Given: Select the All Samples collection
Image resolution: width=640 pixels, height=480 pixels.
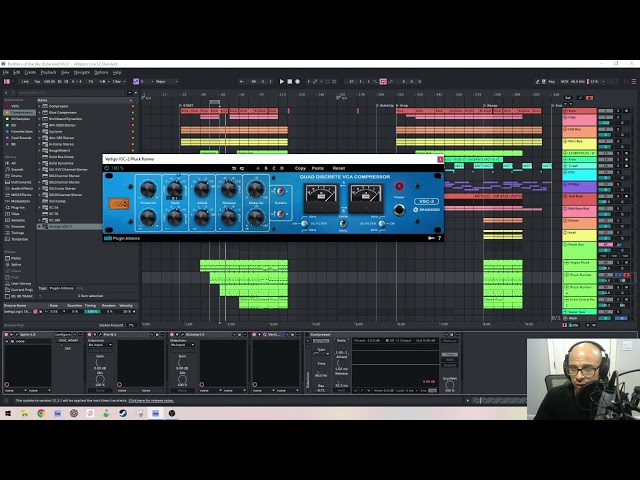Looking at the screenshot, I should [20, 119].
